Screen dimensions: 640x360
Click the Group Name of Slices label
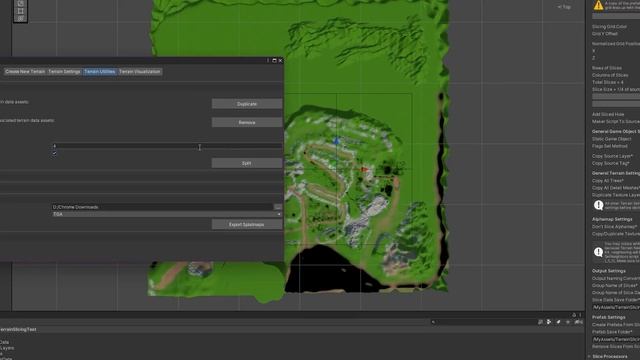(x=615, y=286)
